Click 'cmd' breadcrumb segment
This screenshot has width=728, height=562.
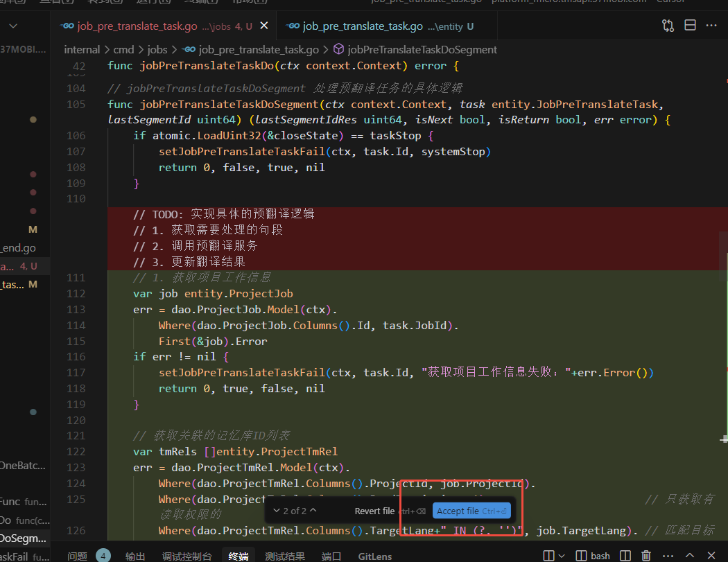pos(123,50)
